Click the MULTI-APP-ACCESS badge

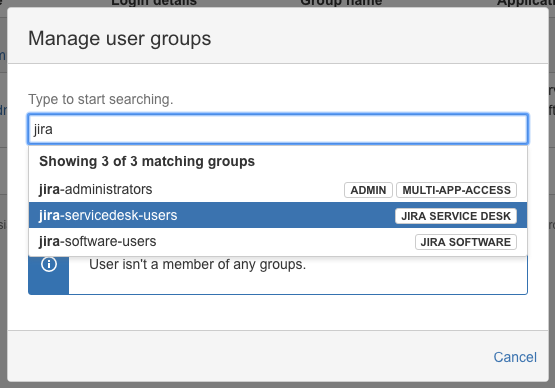click(x=457, y=190)
